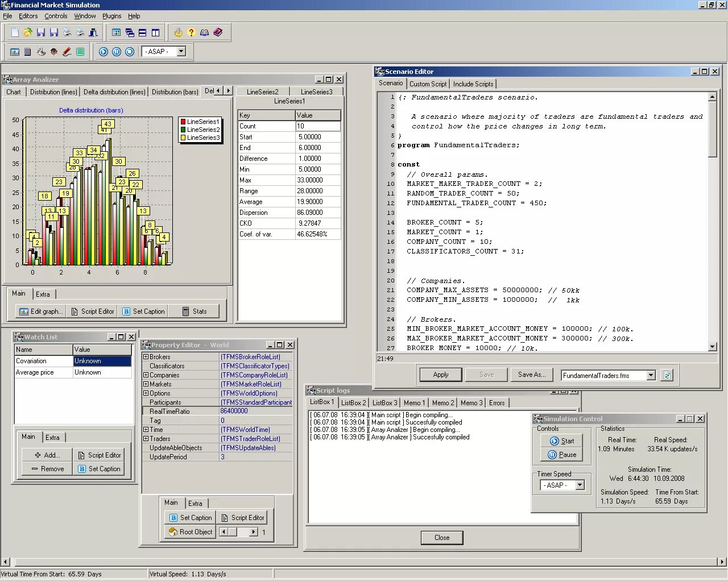
Task: Click the open folder icon in the toolbar
Action: pyautogui.click(x=28, y=32)
